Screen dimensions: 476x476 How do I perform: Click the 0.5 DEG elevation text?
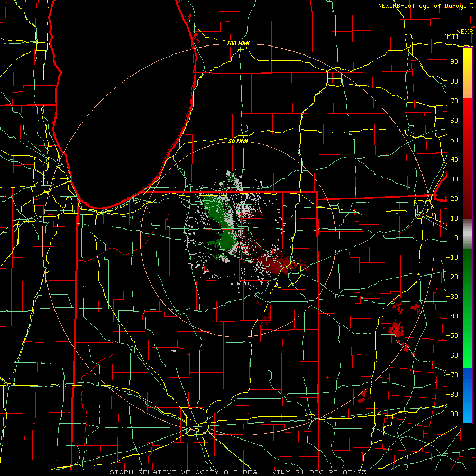click(240, 472)
